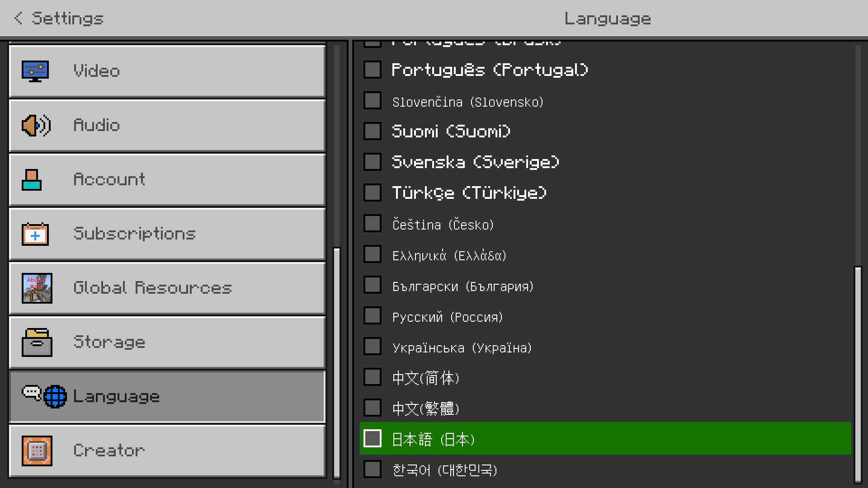Enable the Türkçe (Türkiye) checkbox
868x488 pixels.
point(373,192)
